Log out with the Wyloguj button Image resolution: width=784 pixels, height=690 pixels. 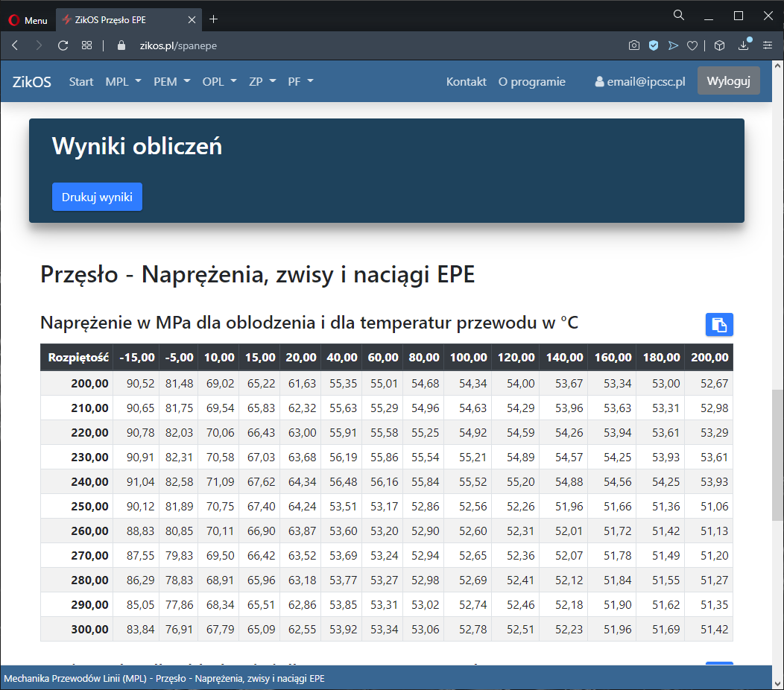[728, 80]
